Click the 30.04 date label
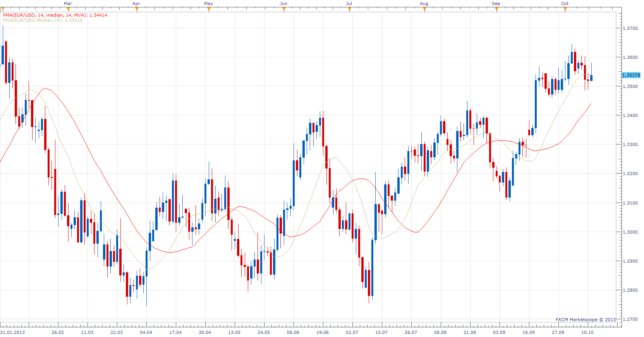Image resolution: width=644 pixels, height=337 pixels. (205, 332)
